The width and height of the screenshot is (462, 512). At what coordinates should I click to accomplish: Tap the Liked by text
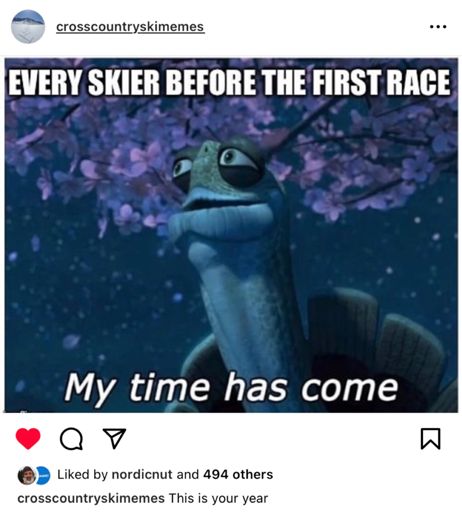click(83, 474)
